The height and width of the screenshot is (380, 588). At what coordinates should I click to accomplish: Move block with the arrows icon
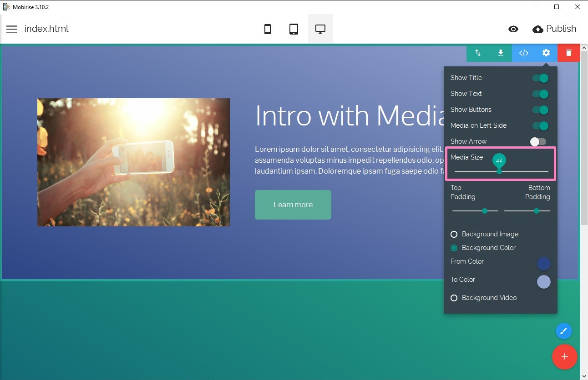point(478,53)
